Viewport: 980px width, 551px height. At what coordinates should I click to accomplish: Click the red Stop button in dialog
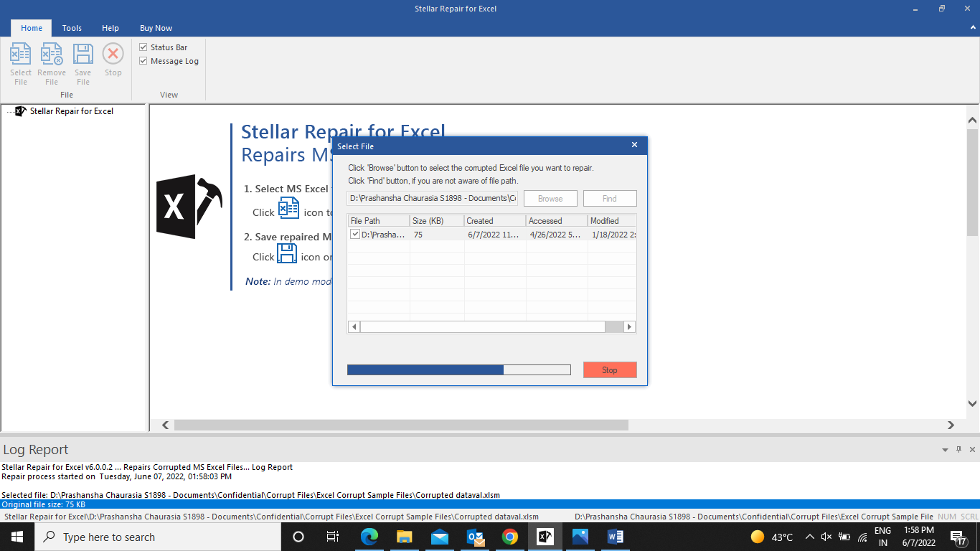[x=610, y=370]
